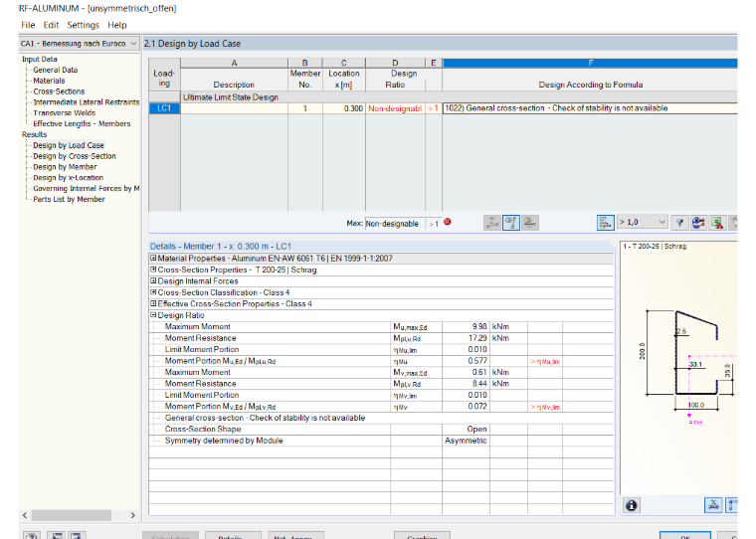Image resolution: width=756 pixels, height=539 pixels.
Task: Click the 'Ultimate Limit State Design' row
Action: click(x=459, y=96)
